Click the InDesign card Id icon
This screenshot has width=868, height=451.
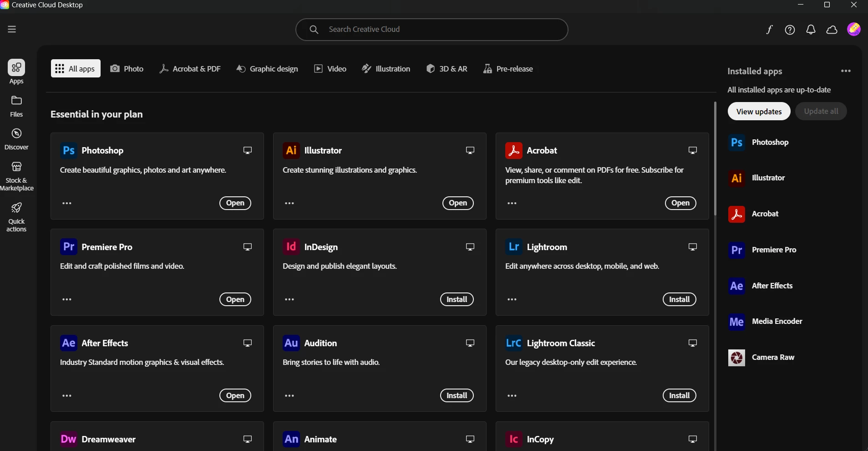click(x=291, y=246)
